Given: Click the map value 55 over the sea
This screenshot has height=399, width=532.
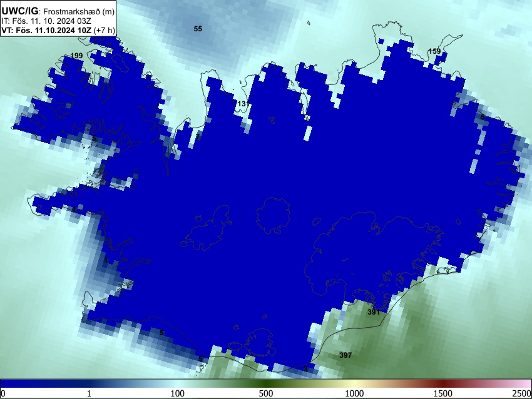Looking at the screenshot, I should click(x=198, y=29).
